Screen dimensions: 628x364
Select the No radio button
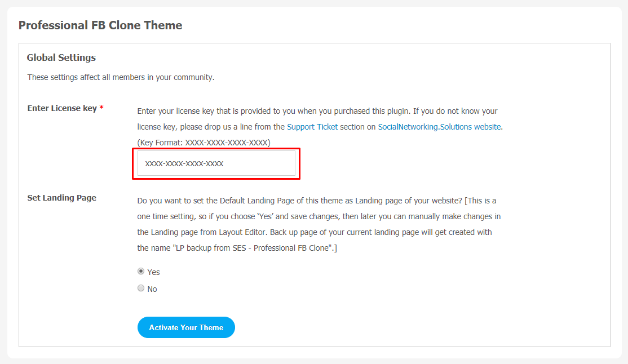pyautogui.click(x=141, y=288)
